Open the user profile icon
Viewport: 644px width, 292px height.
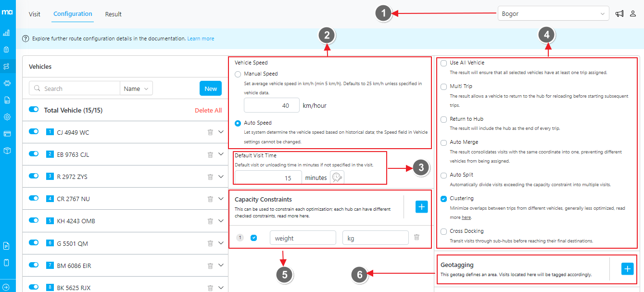pyautogui.click(x=633, y=14)
